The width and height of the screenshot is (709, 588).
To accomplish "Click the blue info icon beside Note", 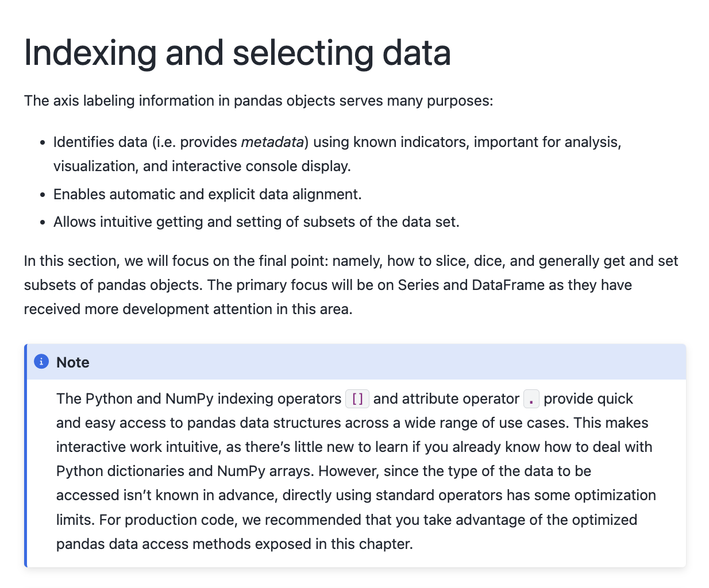I will pyautogui.click(x=41, y=362).
